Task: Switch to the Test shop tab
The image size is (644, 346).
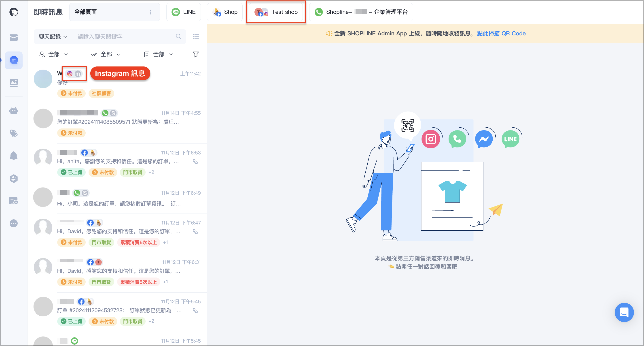Action: click(x=276, y=12)
